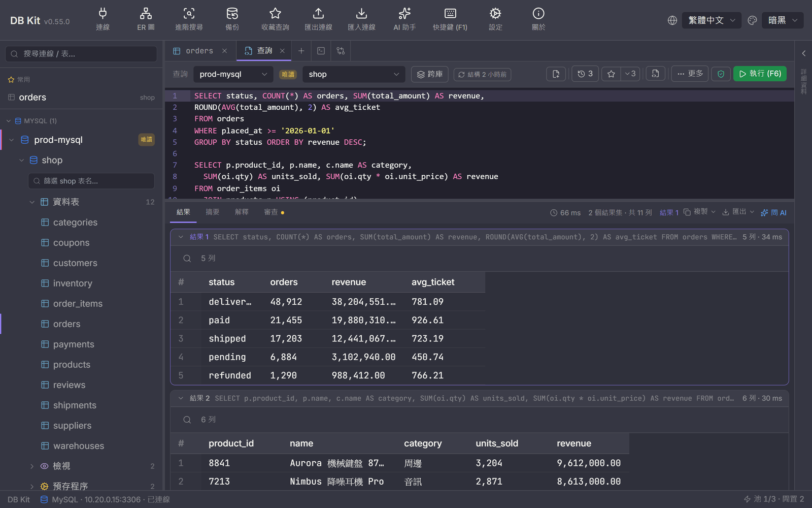Click the 篩選 shop 表名 filter field
Screen dimensions: 812x508
coord(91,181)
